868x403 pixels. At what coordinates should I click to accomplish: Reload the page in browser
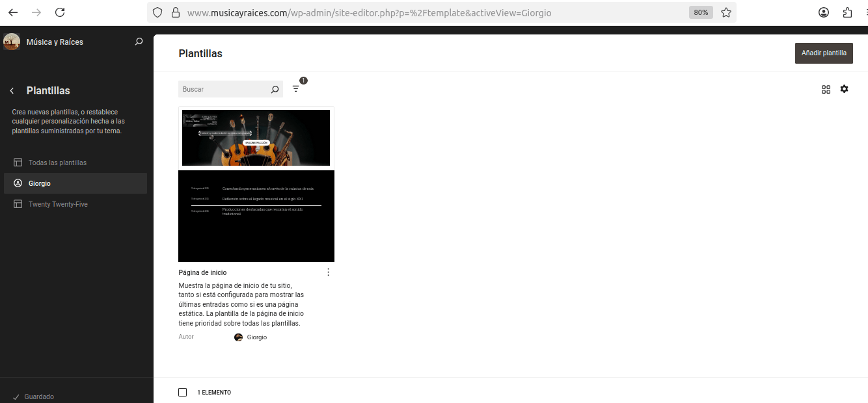click(60, 12)
